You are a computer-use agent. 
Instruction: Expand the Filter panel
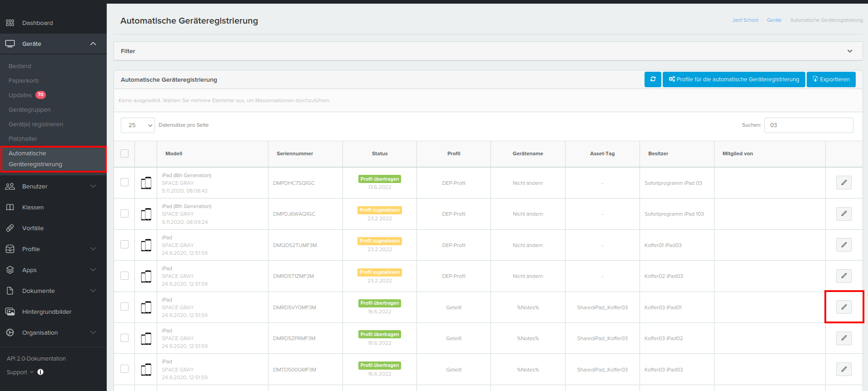tap(849, 51)
